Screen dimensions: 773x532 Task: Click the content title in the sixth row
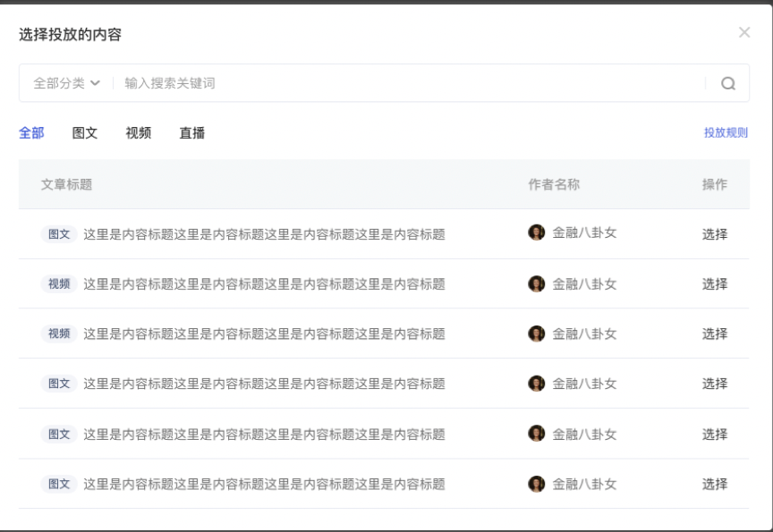[264, 484]
